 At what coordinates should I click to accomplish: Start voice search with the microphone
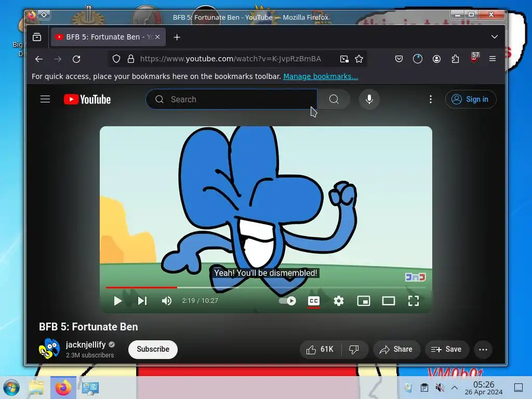369,99
